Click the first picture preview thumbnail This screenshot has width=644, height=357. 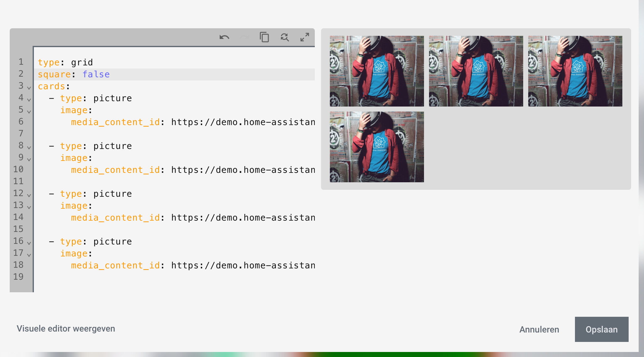coord(377,71)
